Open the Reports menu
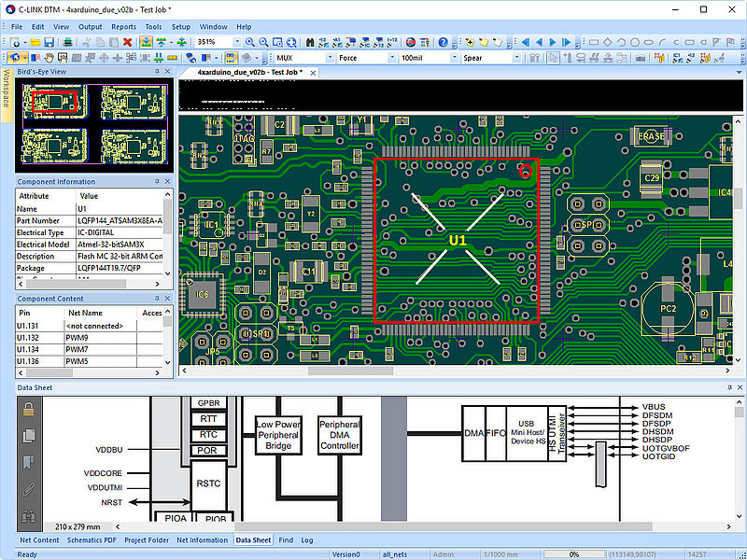This screenshot has height=560, width=747. click(123, 27)
